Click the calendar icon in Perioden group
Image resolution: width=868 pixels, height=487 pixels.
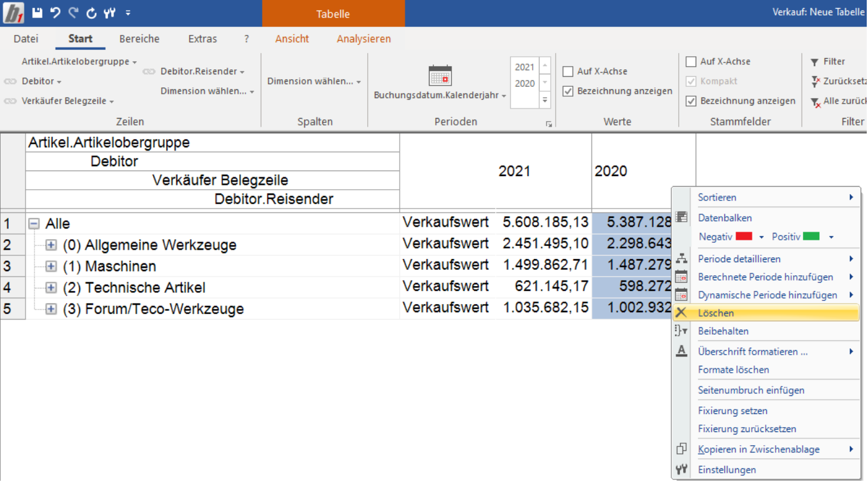click(440, 76)
